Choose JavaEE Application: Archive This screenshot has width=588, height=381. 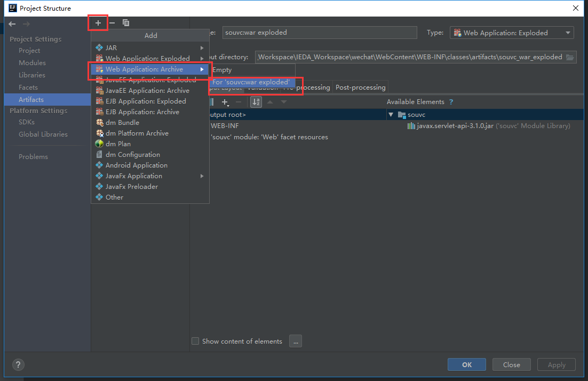pyautogui.click(x=150, y=90)
